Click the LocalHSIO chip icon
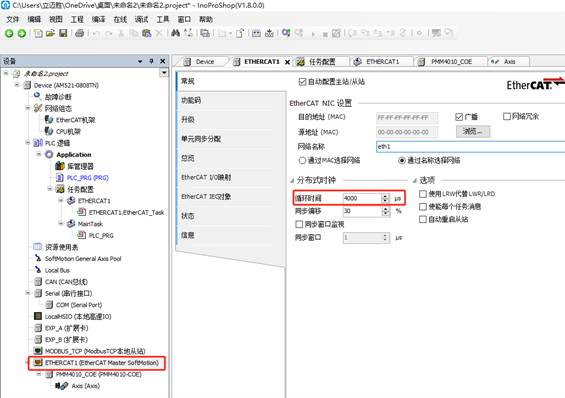The height and width of the screenshot is (398, 565). (x=38, y=316)
